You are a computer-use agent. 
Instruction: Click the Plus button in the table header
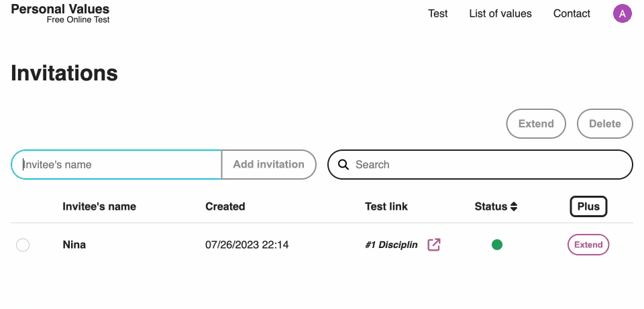click(x=588, y=206)
